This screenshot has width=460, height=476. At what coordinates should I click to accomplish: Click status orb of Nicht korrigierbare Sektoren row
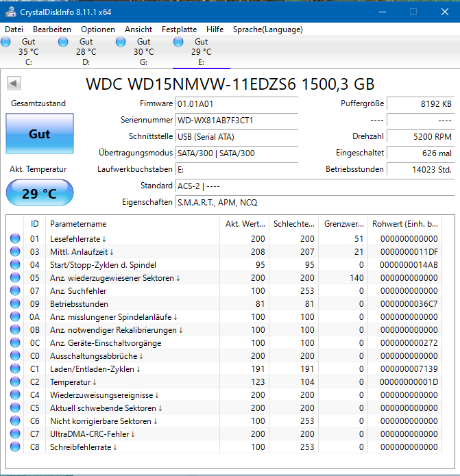tap(15, 421)
